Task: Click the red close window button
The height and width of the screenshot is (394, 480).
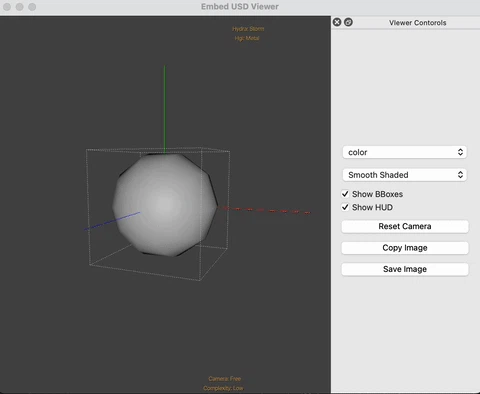Action: (7, 7)
